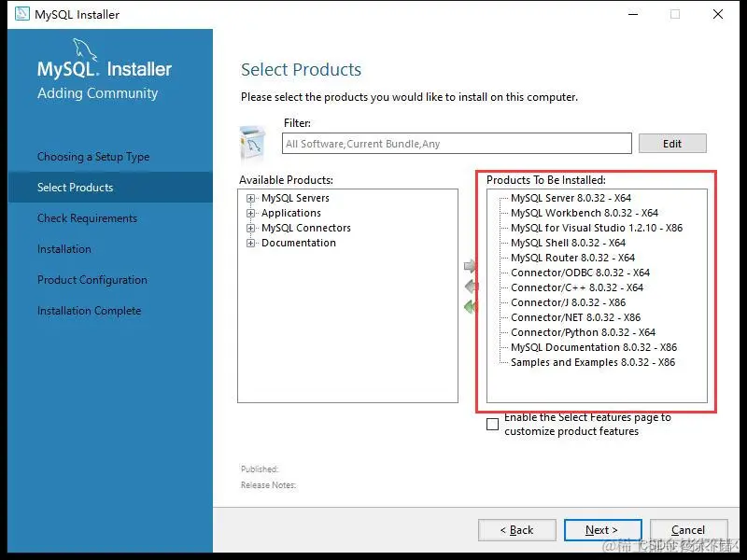The width and height of the screenshot is (747, 560).
Task: Open the Installation step in sidebar
Action: click(64, 249)
